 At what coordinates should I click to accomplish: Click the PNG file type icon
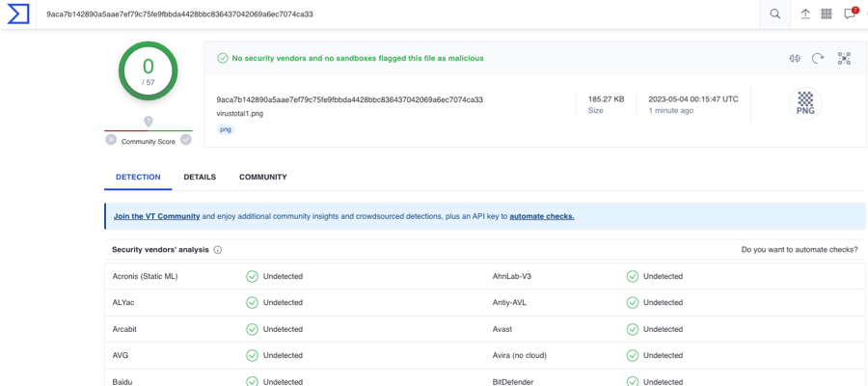805,103
